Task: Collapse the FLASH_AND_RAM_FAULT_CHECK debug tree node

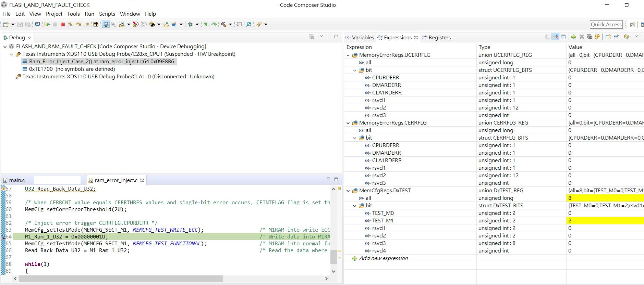Action: coord(5,47)
